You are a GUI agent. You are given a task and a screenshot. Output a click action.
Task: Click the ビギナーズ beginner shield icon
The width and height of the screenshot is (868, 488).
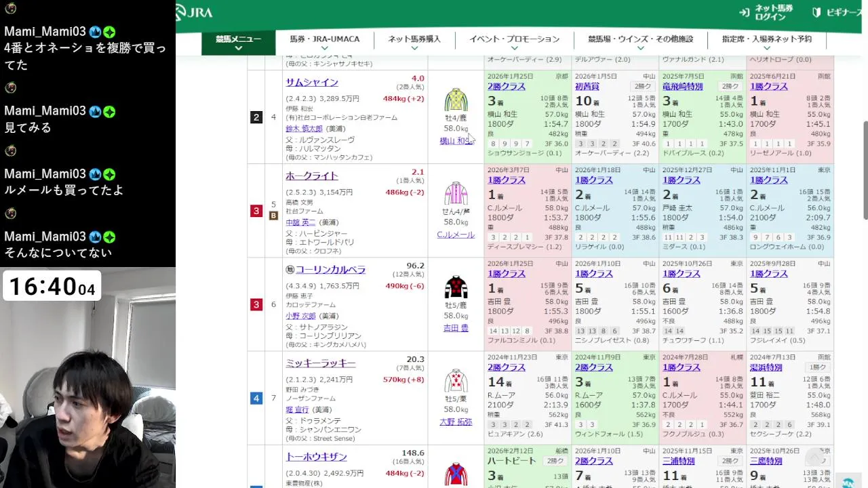click(816, 12)
